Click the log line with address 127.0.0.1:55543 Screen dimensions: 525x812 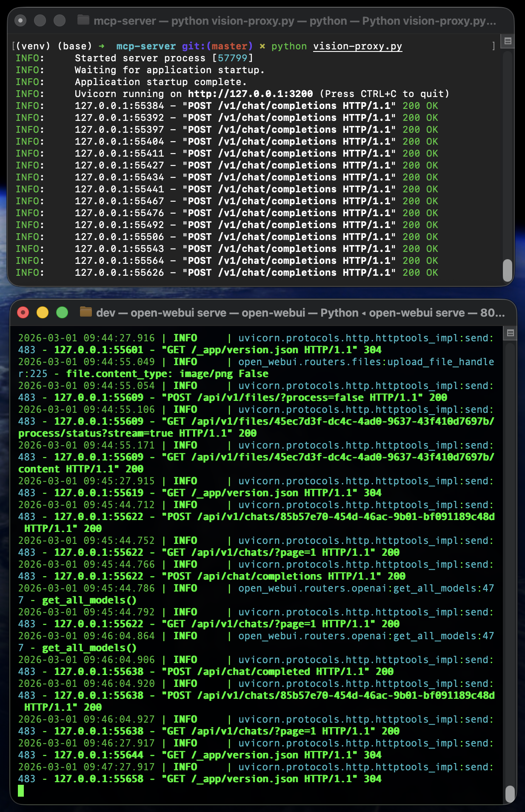(x=227, y=249)
